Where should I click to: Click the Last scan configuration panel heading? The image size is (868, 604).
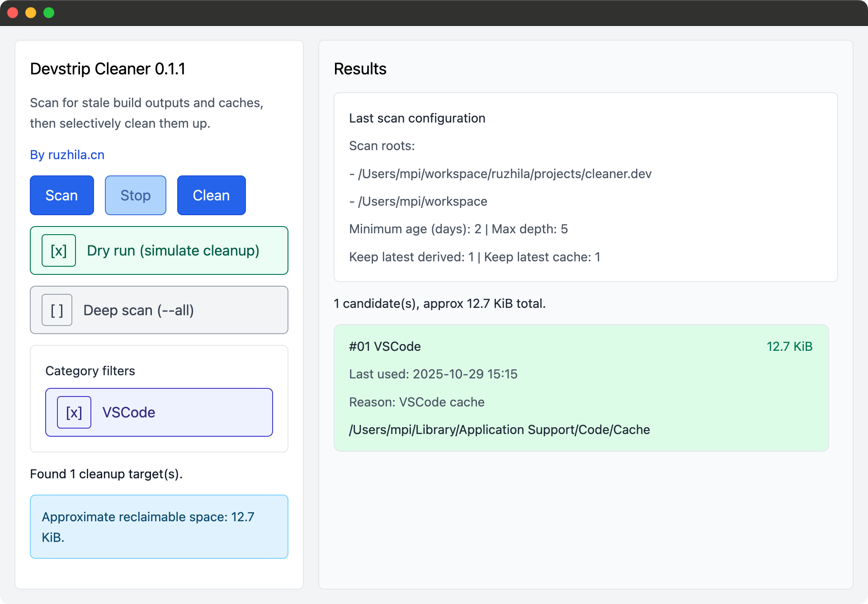pos(417,118)
